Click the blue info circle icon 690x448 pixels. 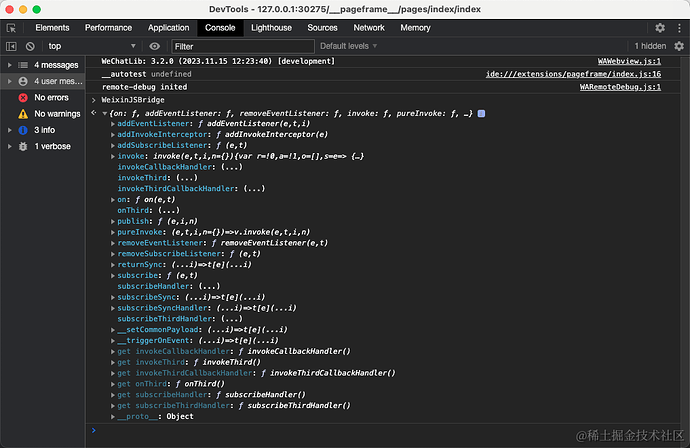point(23,130)
